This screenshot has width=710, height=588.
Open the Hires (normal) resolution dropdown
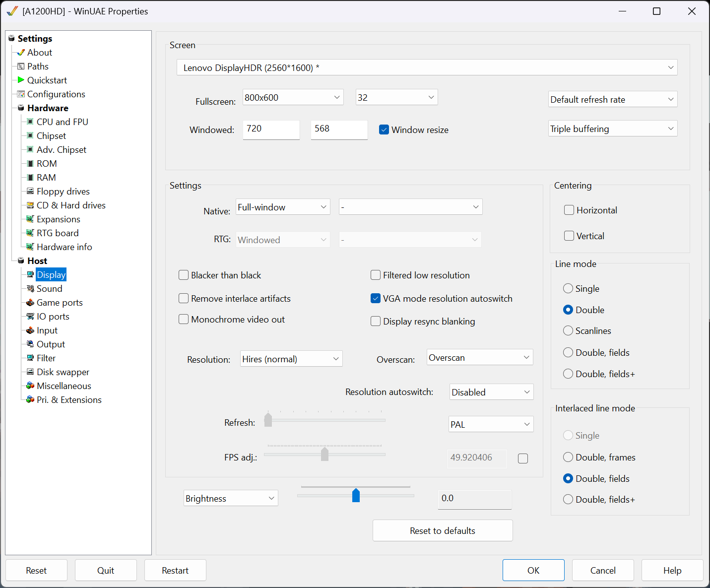(x=291, y=359)
